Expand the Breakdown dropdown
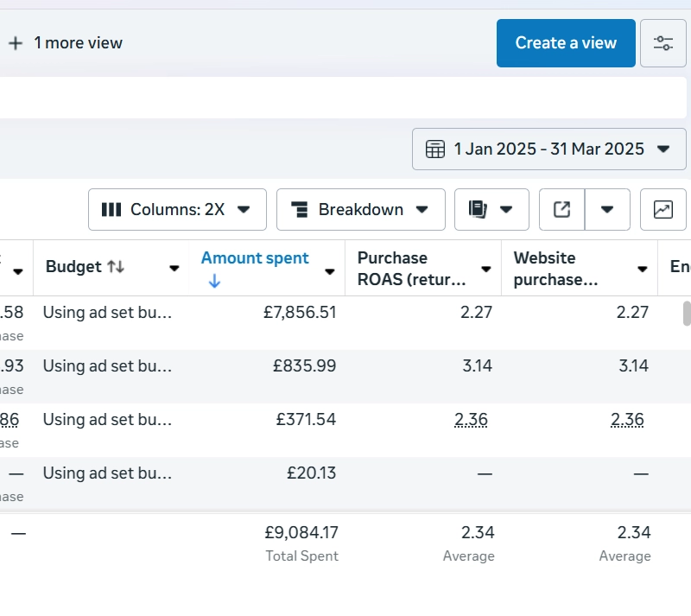The width and height of the screenshot is (691, 616). coord(360,209)
